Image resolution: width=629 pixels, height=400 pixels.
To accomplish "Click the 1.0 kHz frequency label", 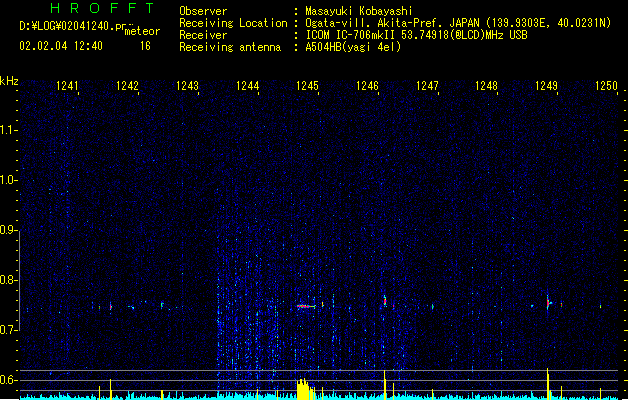I will 8,180.
